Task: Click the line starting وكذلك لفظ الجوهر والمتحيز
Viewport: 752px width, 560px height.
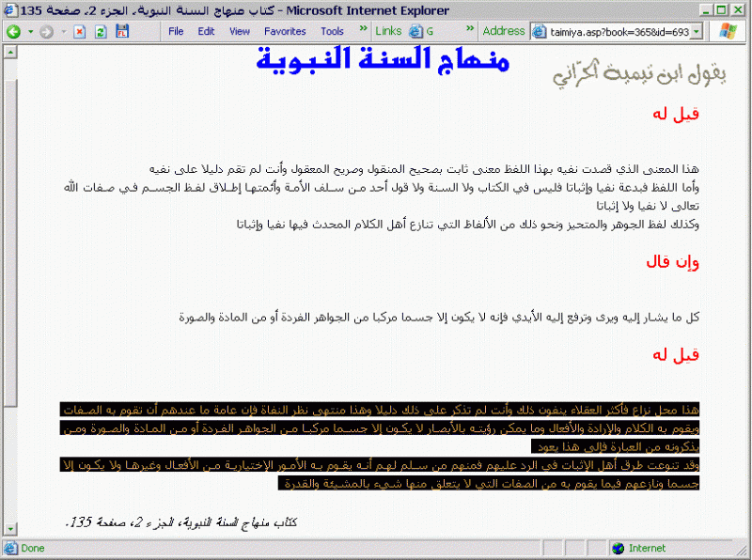Action: (467, 224)
